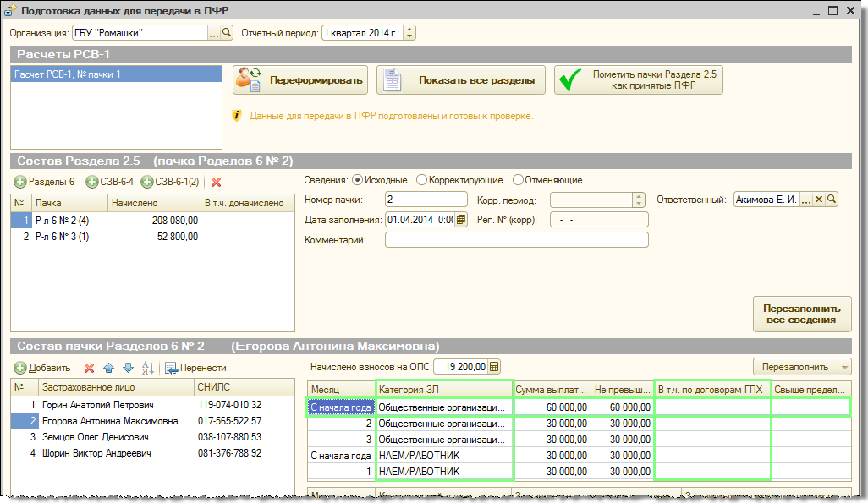Viewport: 868px width, 503px height.
Task: Open selection for Ответственный with ellipsis
Action: pos(806,200)
